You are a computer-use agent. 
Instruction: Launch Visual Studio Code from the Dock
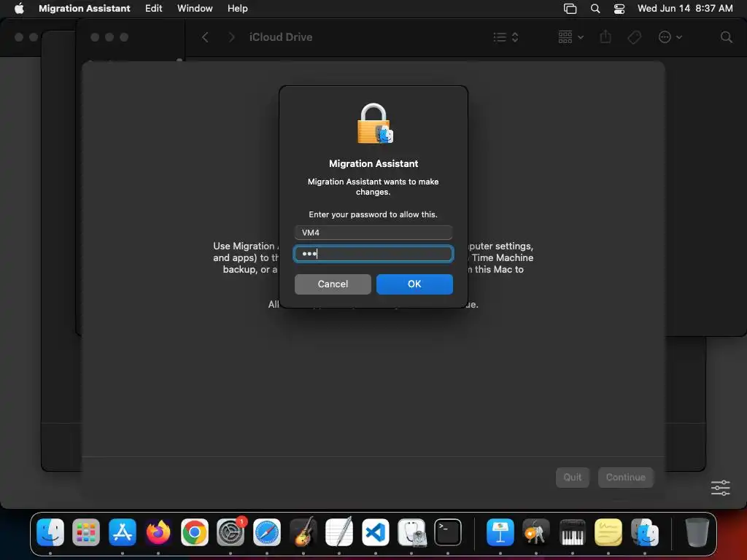coord(376,532)
